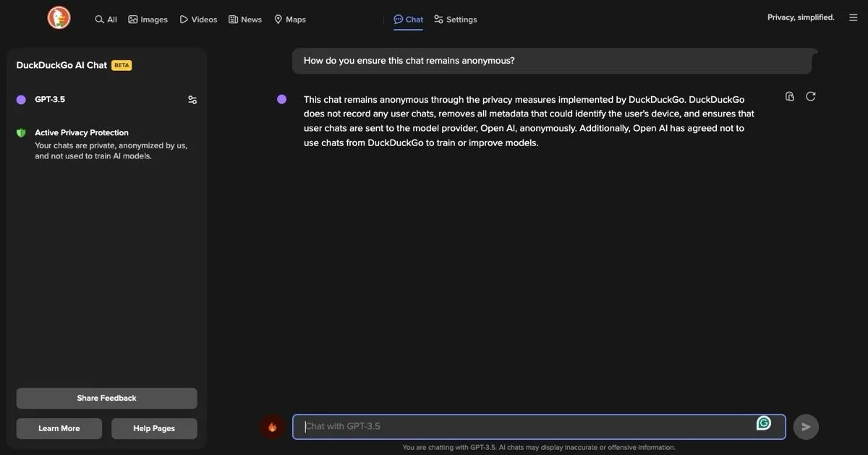Open the Settings menu
This screenshot has height=455, width=868.
pyautogui.click(x=456, y=17)
